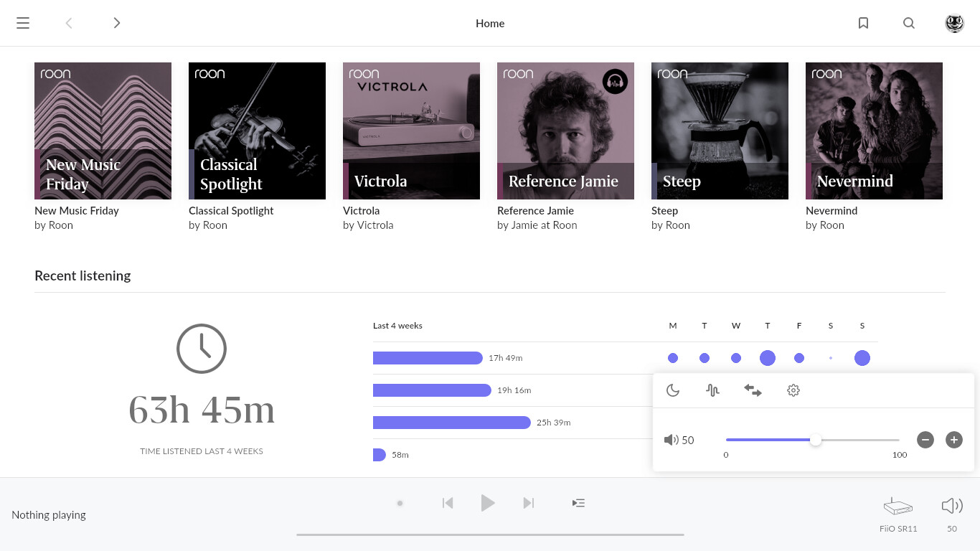Screen dimensions: 980x551
Task: Click the New Music Friday title link
Action: [77, 210]
